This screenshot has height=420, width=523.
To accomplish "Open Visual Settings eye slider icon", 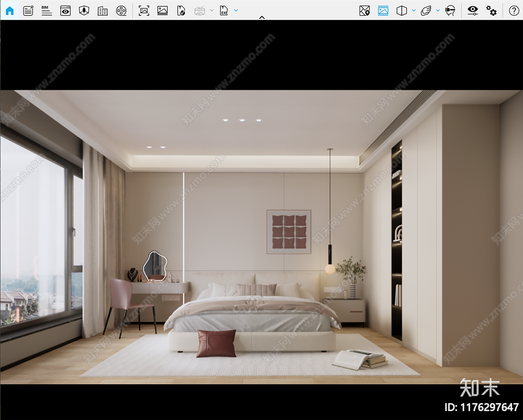I will (473, 11).
